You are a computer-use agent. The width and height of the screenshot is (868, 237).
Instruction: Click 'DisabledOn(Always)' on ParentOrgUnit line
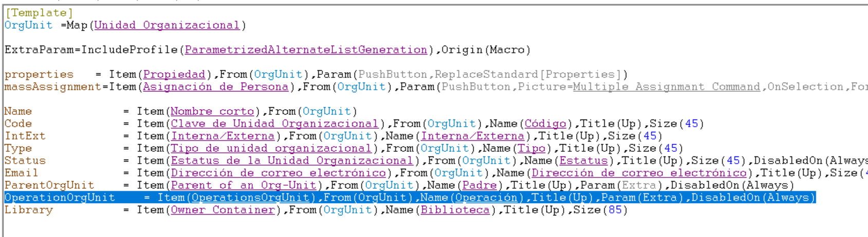pyautogui.click(x=732, y=185)
